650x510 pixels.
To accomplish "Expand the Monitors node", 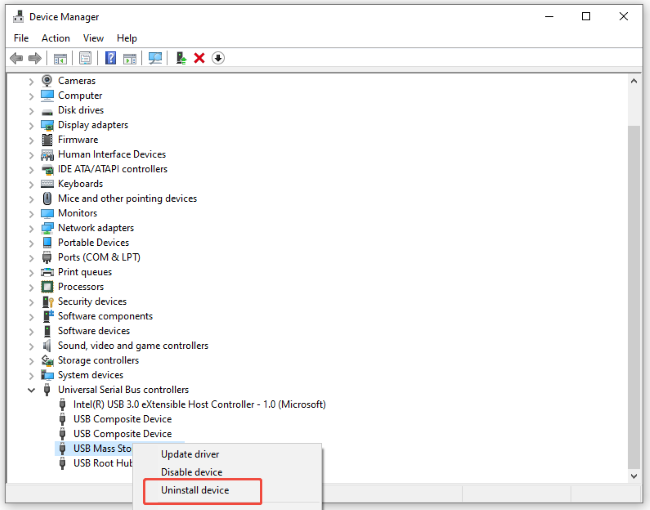I will pos(31,214).
